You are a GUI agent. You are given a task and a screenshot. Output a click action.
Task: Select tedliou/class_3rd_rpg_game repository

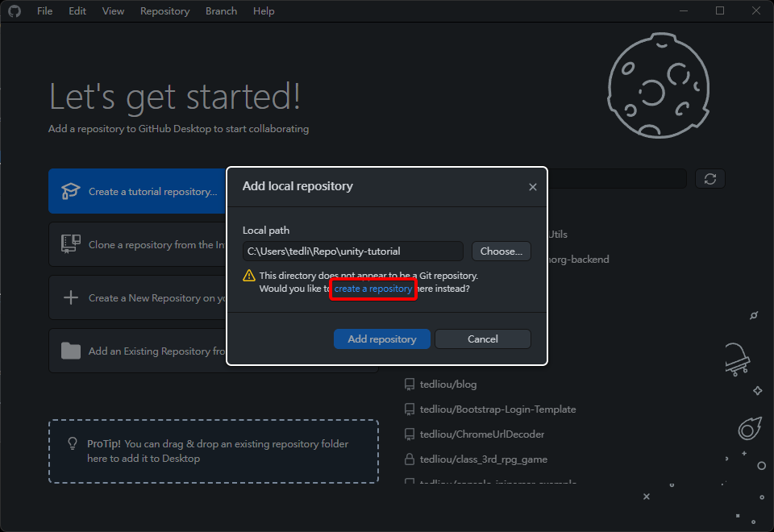click(483, 459)
